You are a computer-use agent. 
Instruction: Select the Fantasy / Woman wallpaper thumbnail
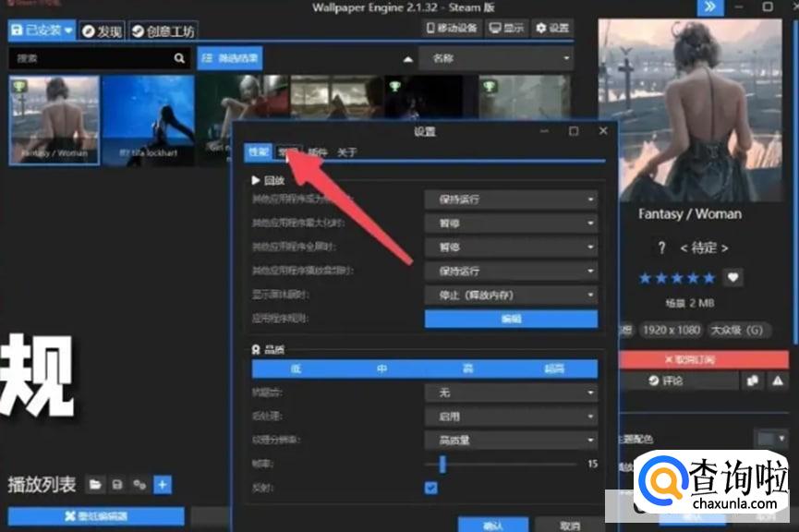(x=54, y=119)
